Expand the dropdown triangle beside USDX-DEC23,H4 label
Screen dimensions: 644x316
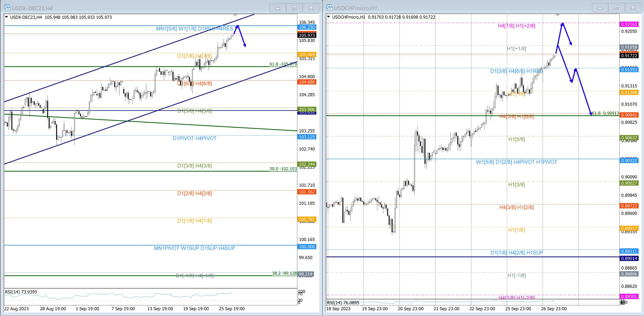7,17
